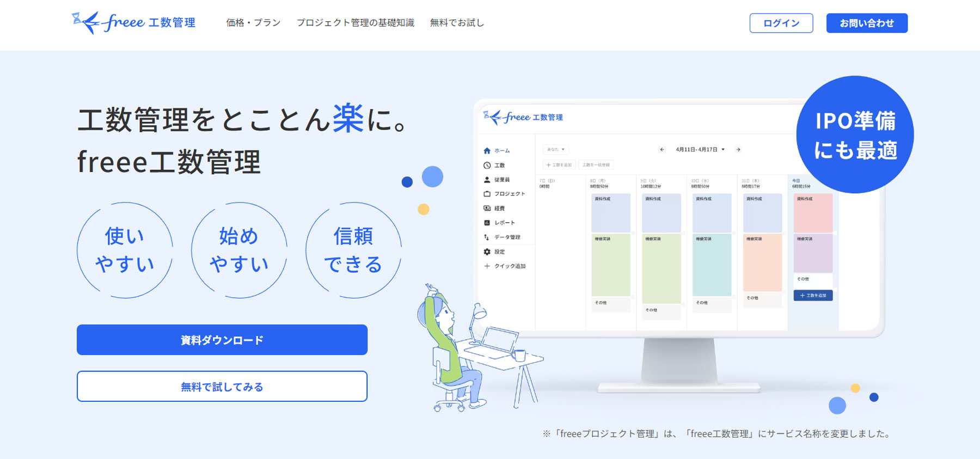
Task: Click the home icon in the mockup sidebar
Action: 487,151
